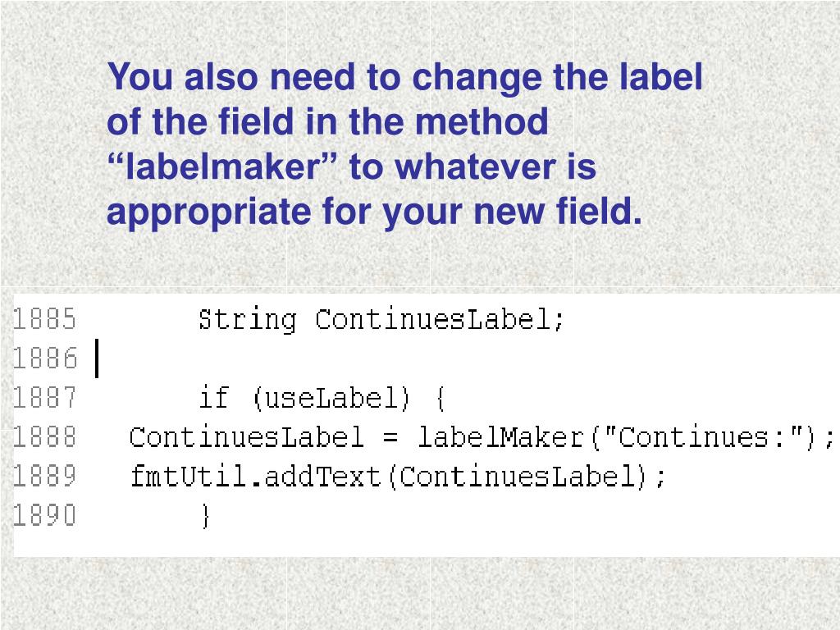Click line number 1887 in the gutter

(44, 398)
